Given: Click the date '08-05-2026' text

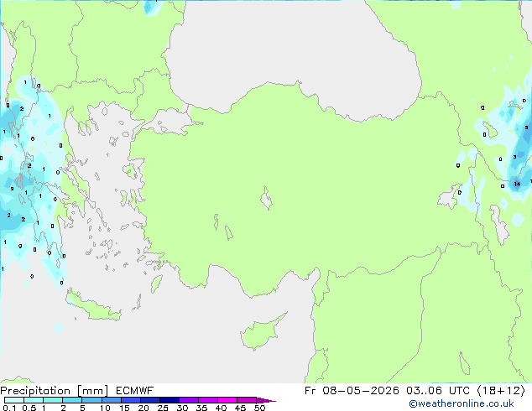Looking at the screenshot, I should click(x=361, y=391).
